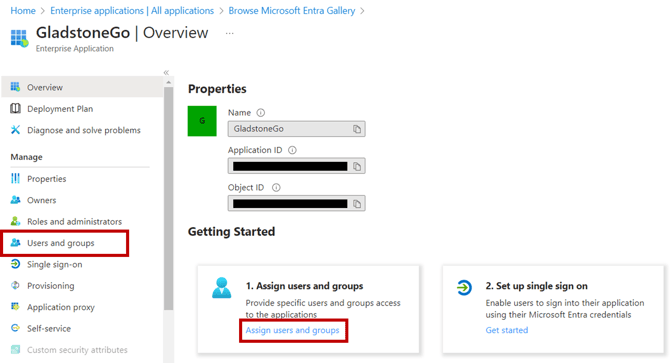
Task: Copy the application Name value
Action: pyautogui.click(x=357, y=129)
